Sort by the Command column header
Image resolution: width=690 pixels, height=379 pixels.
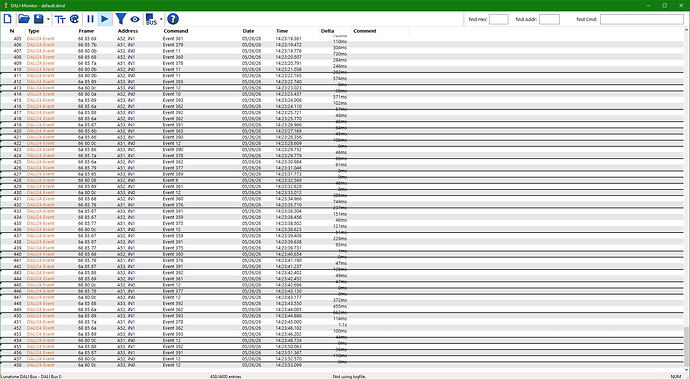pos(176,31)
